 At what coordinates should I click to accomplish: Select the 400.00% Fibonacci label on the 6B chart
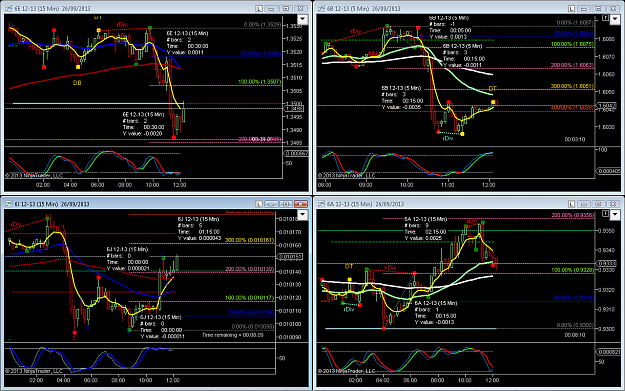pyautogui.click(x=572, y=108)
